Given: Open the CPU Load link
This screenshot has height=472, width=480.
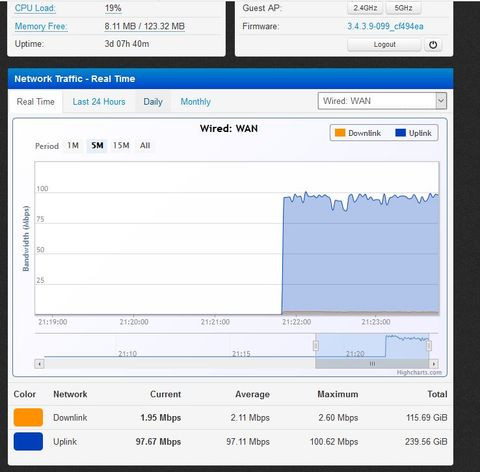Looking at the screenshot, I should [x=35, y=8].
